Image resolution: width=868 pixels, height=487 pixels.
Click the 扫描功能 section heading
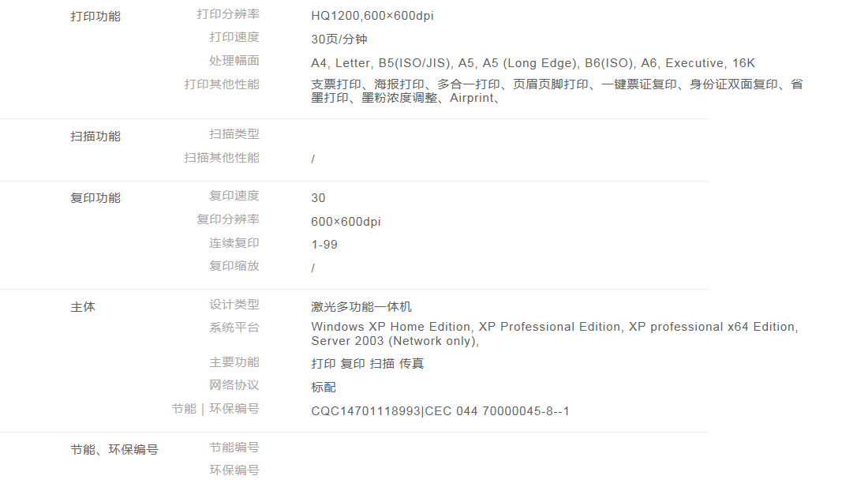click(x=95, y=136)
